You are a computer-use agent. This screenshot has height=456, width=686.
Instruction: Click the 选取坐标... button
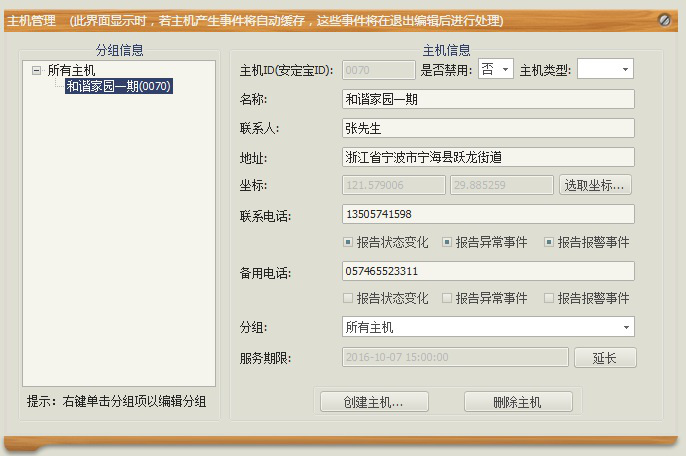pos(595,185)
